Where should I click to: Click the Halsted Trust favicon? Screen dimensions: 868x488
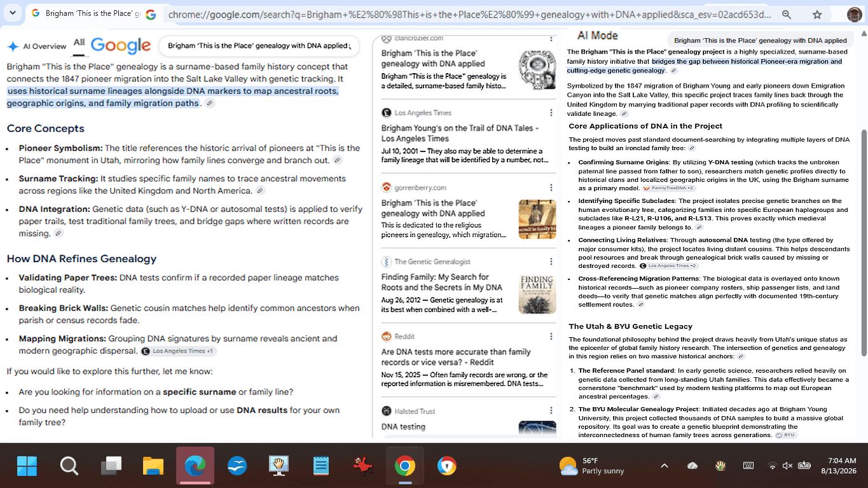(x=387, y=411)
